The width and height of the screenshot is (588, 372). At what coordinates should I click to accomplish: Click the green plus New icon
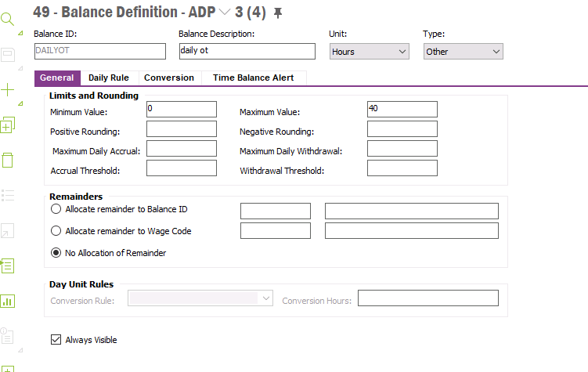(x=7, y=90)
